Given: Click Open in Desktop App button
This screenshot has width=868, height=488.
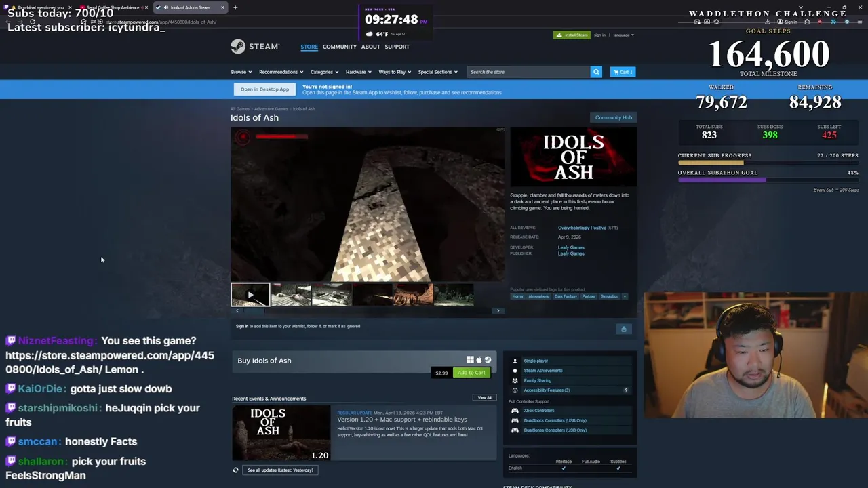Looking at the screenshot, I should [264, 89].
